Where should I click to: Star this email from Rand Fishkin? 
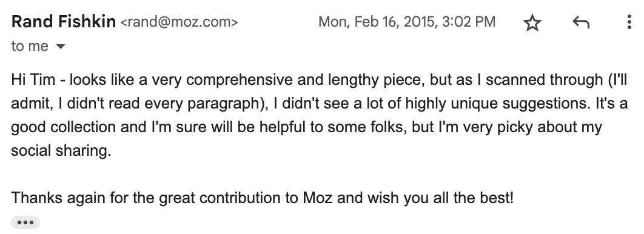532,22
